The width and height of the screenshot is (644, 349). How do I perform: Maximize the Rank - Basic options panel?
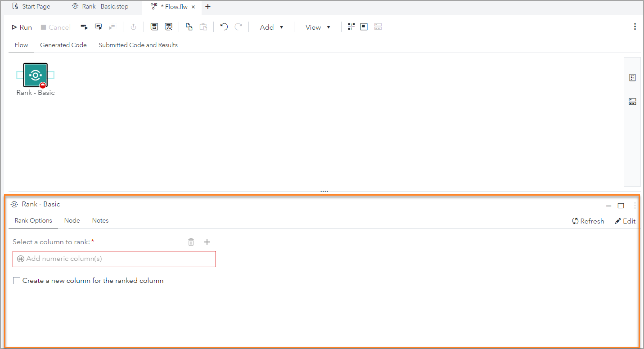[621, 205]
